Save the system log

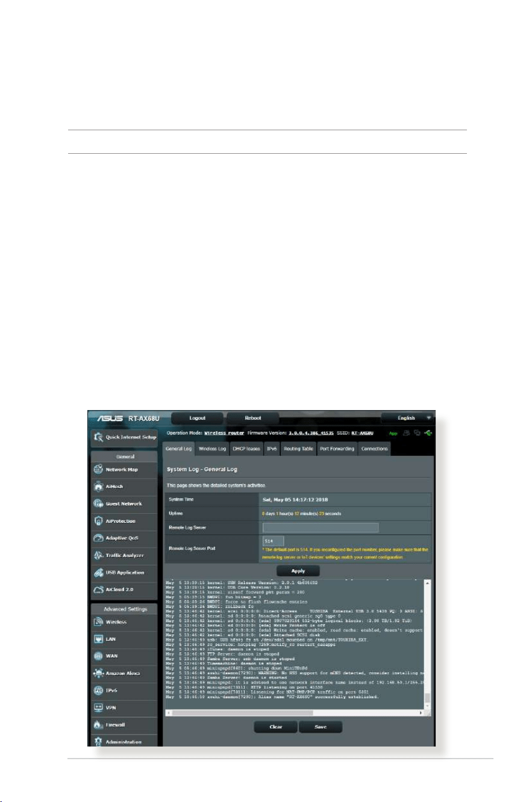[x=321, y=727]
